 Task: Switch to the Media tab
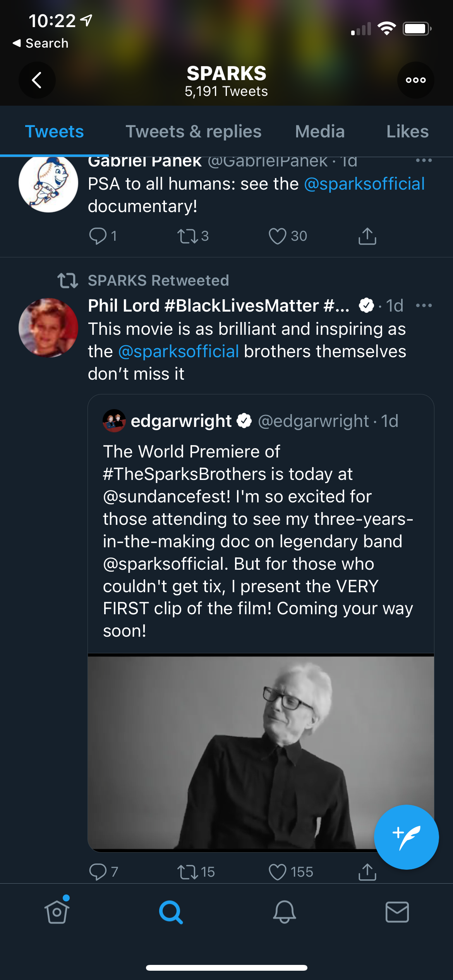click(319, 132)
